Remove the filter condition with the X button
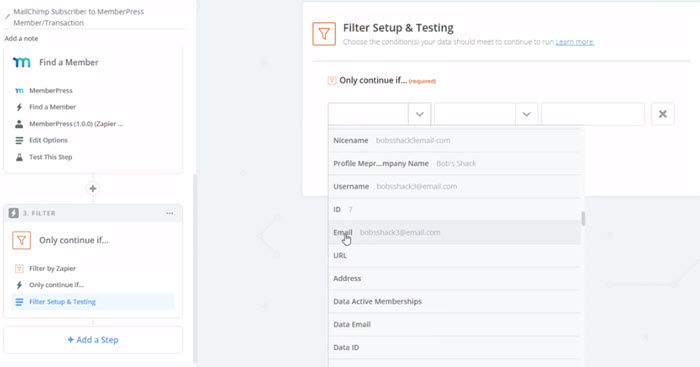The image size is (700, 367). (x=662, y=114)
